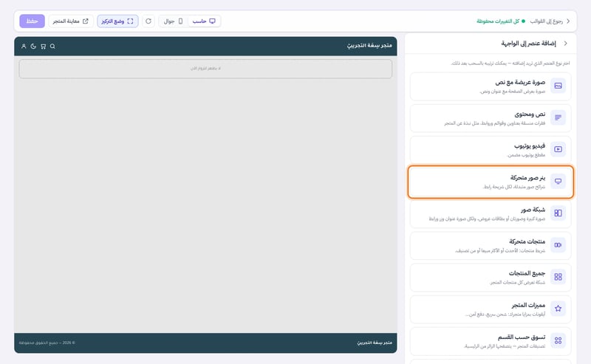591x364 pixels.
Task: Click the external link icon in معاينة المتجر
Action: point(86,21)
